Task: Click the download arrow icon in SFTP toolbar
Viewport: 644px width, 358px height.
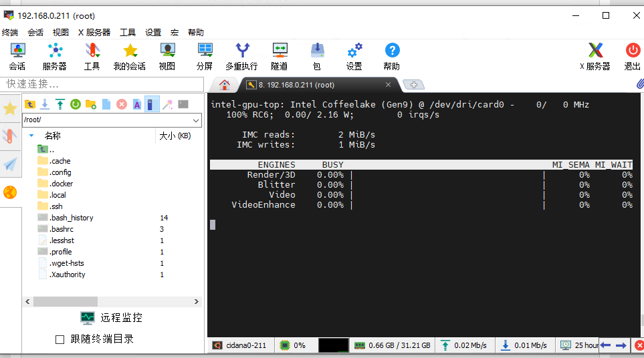Action: [x=45, y=104]
